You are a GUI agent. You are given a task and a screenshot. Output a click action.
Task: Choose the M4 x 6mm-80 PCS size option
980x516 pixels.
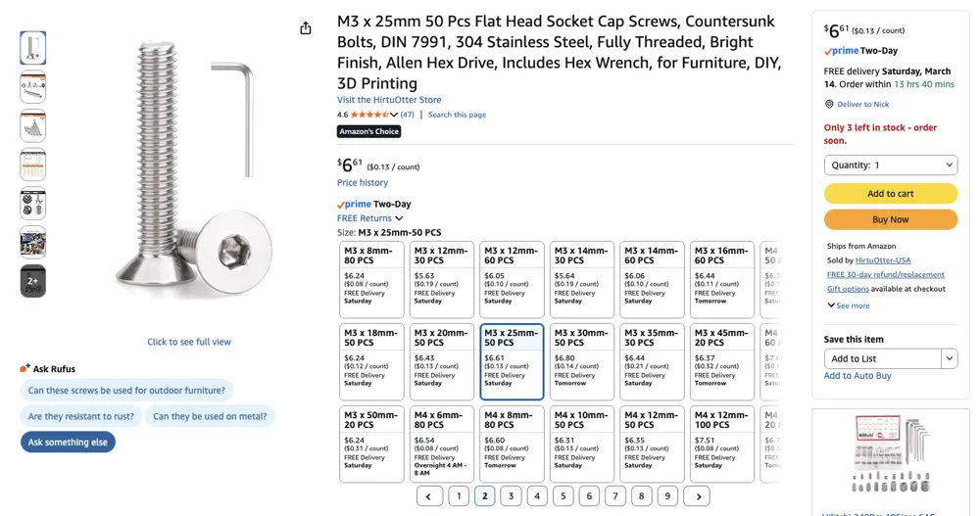point(441,445)
